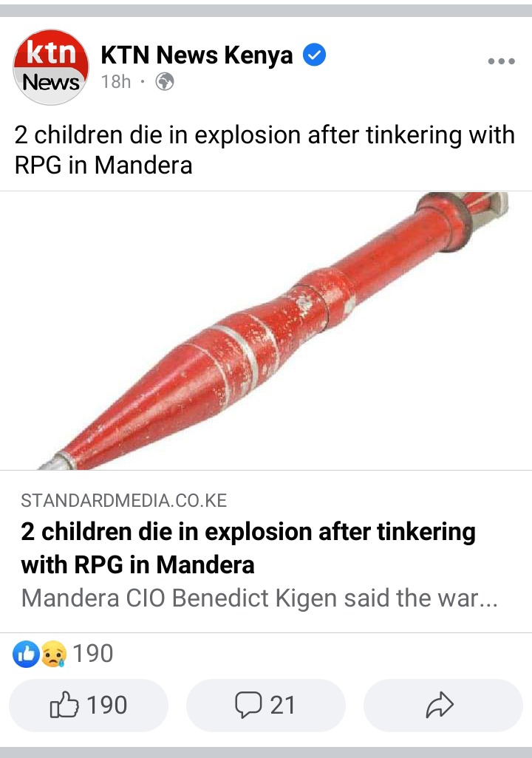The height and width of the screenshot is (758, 532).
Task: Tap the KTN News profile picture
Action: (x=51, y=67)
